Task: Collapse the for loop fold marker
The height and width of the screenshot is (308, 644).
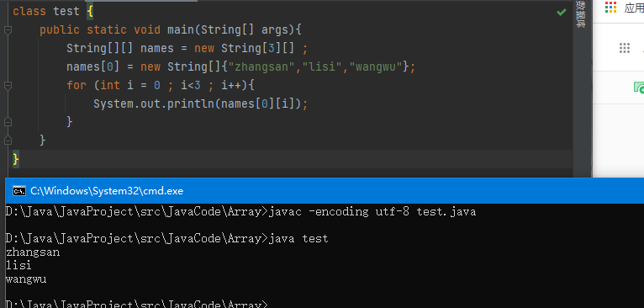Action: click(x=8, y=86)
